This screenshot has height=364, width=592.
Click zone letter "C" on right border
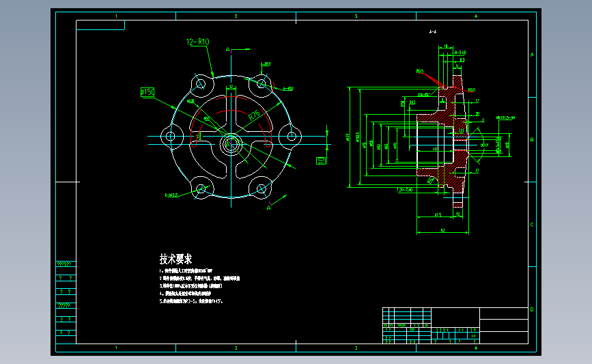(x=532, y=225)
